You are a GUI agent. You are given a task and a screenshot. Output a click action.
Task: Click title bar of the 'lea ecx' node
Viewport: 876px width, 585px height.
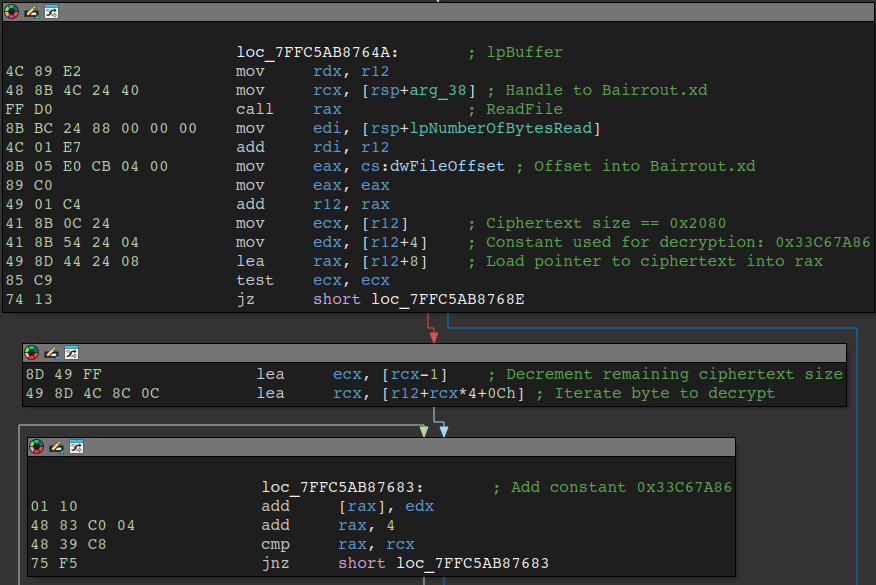coord(434,353)
